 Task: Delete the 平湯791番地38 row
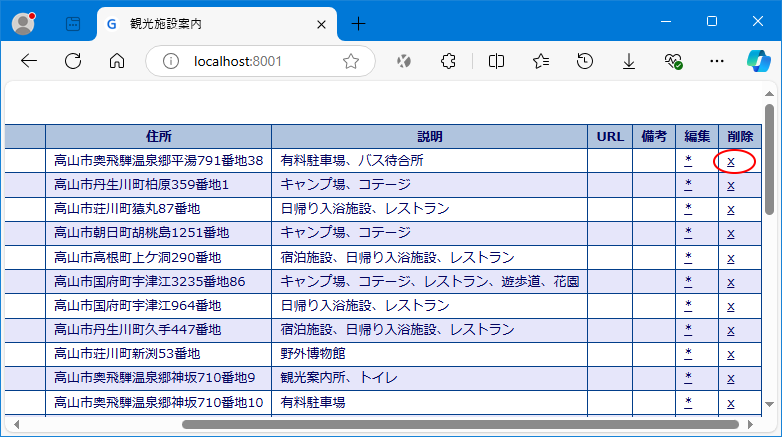[x=731, y=162]
